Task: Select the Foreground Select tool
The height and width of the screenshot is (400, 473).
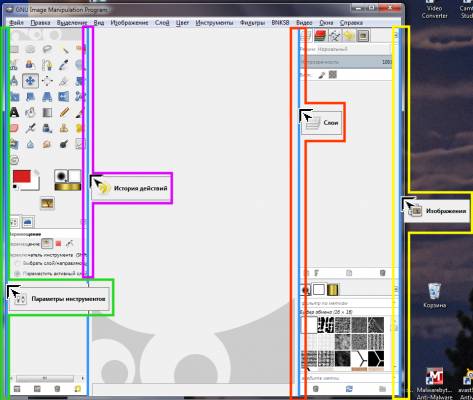Action: 30,65
